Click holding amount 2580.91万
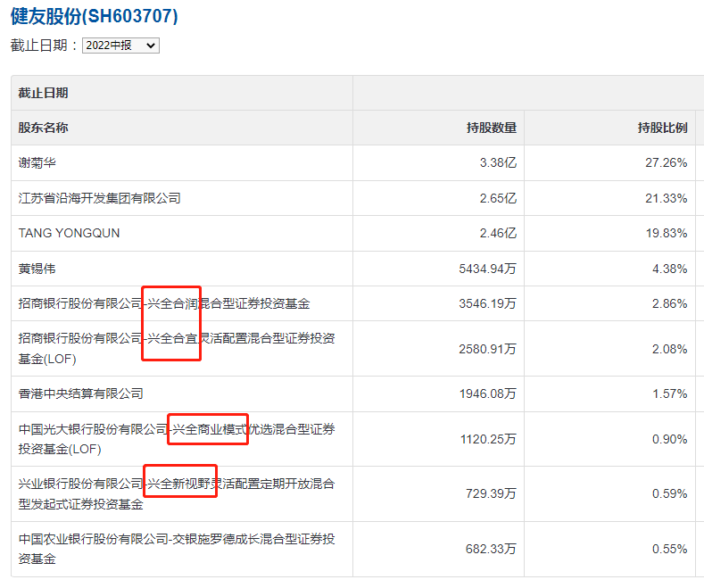The width and height of the screenshot is (704, 588). coord(487,349)
